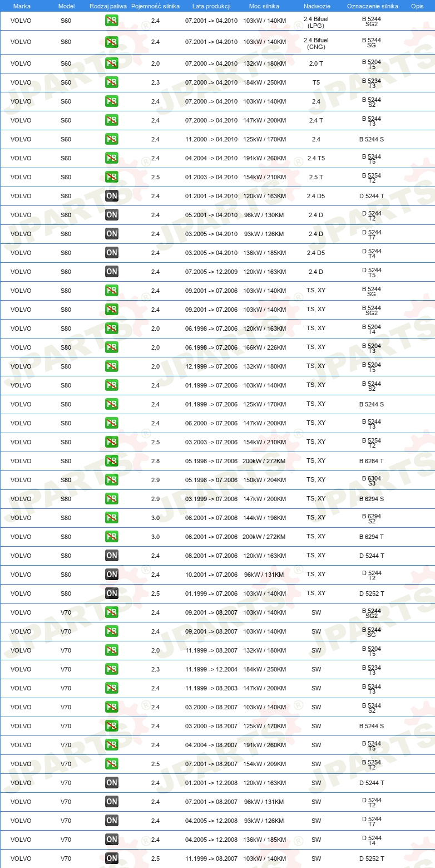Click the '2.5 T' body type cell

coord(316,177)
